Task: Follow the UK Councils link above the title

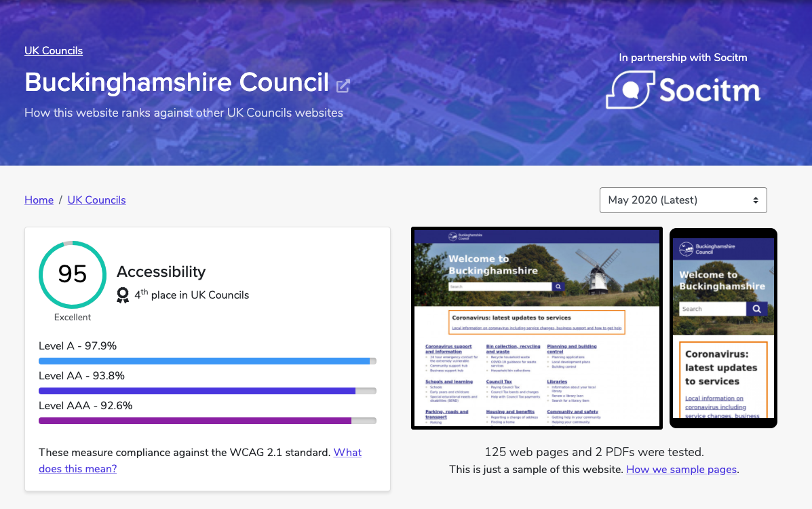Action: click(54, 51)
